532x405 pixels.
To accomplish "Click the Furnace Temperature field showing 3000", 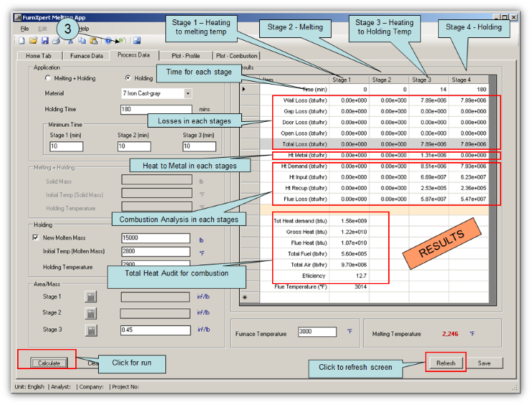I will tap(317, 332).
